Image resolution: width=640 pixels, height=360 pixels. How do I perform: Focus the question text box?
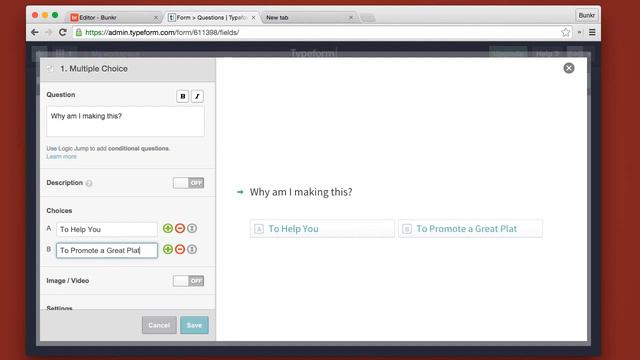(x=125, y=121)
